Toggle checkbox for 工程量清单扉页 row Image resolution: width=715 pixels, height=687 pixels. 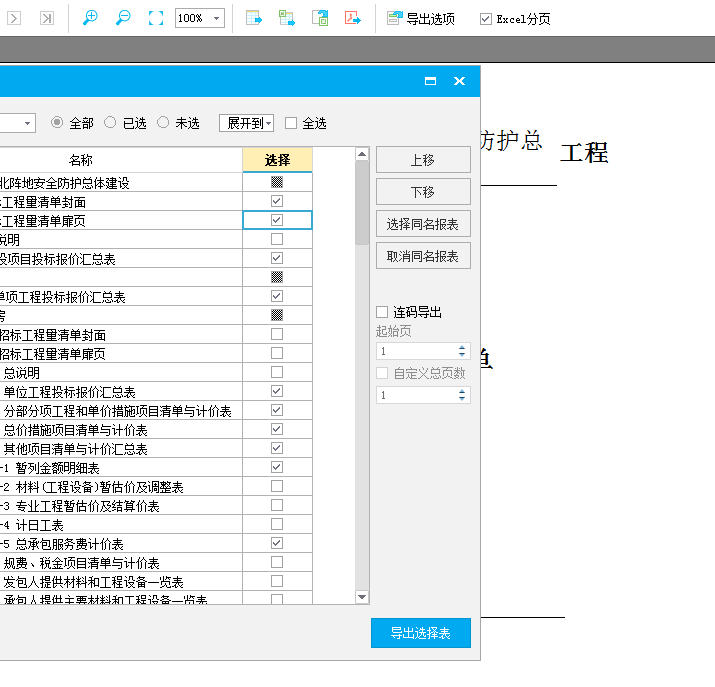pos(277,220)
